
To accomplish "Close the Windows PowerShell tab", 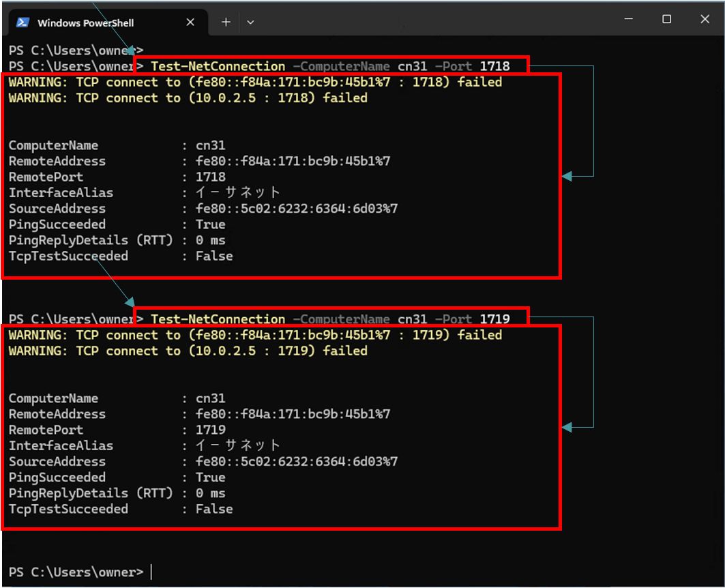I will [x=190, y=23].
